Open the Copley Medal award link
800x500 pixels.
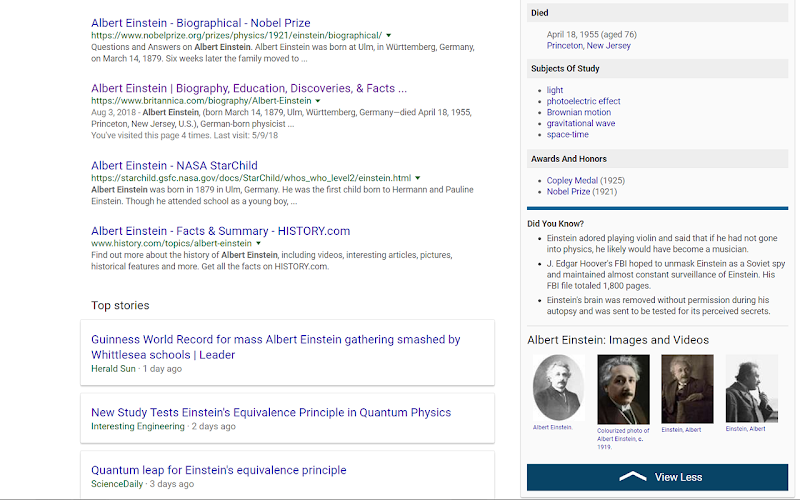572,181
